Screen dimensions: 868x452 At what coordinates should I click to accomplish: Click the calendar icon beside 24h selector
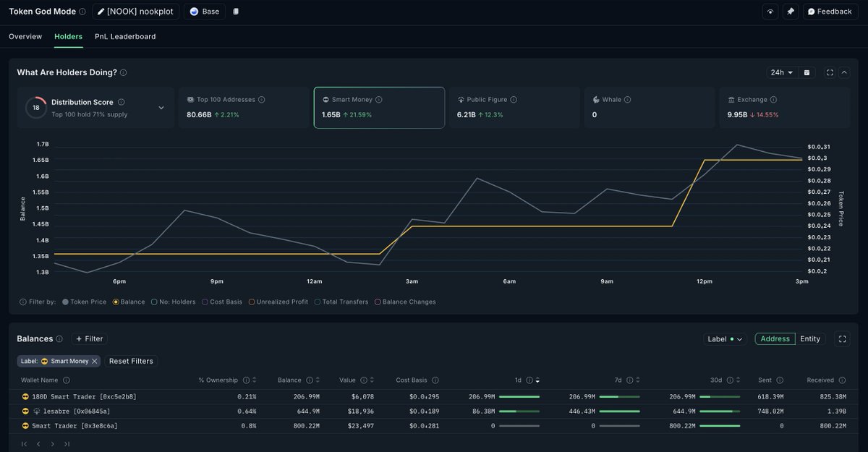(x=807, y=72)
